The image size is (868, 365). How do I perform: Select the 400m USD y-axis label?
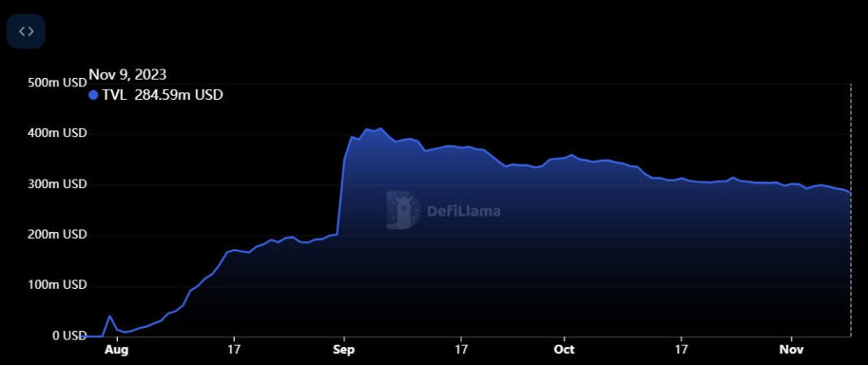point(58,134)
